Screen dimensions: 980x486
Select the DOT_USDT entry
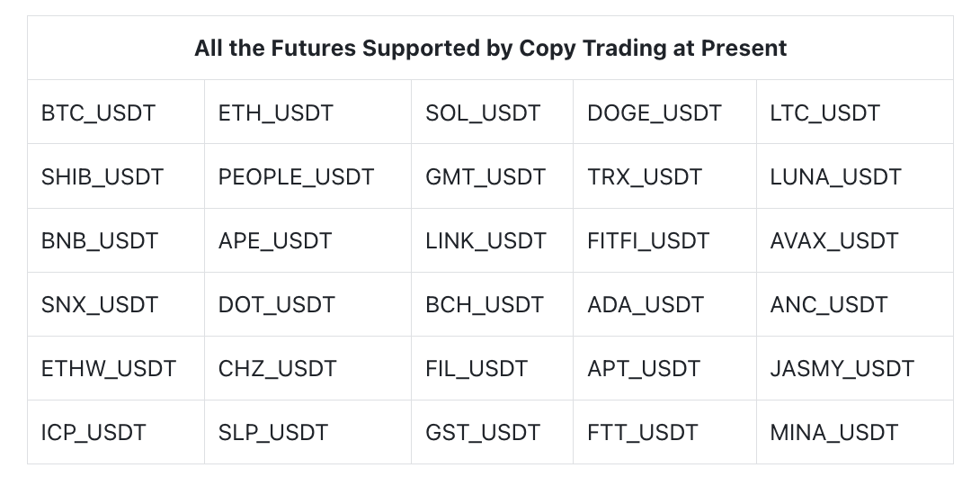(276, 305)
